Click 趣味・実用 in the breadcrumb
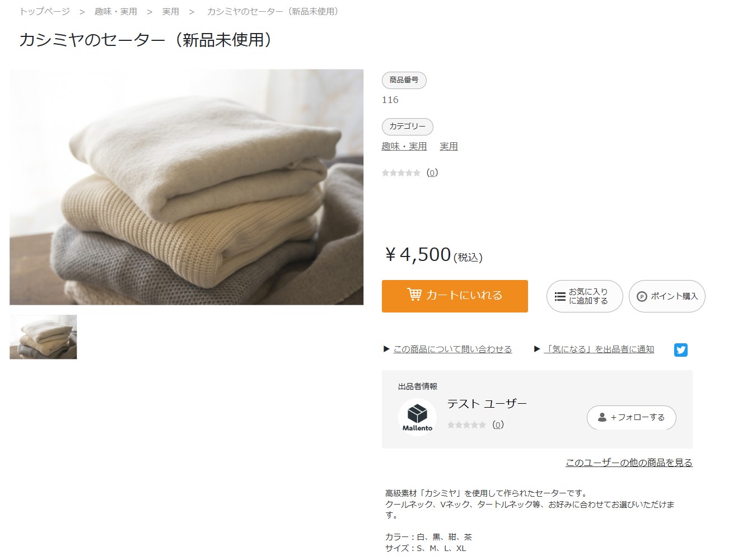 tap(116, 12)
